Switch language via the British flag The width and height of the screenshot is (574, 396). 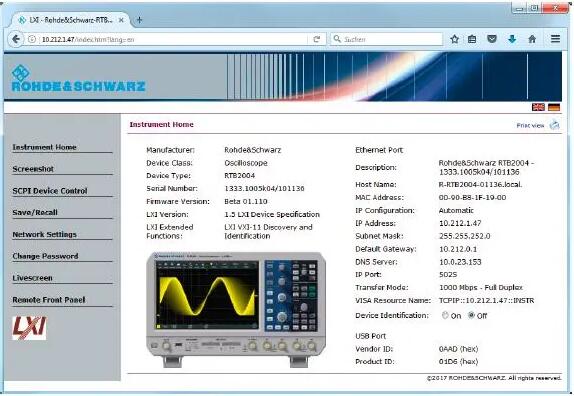point(538,107)
